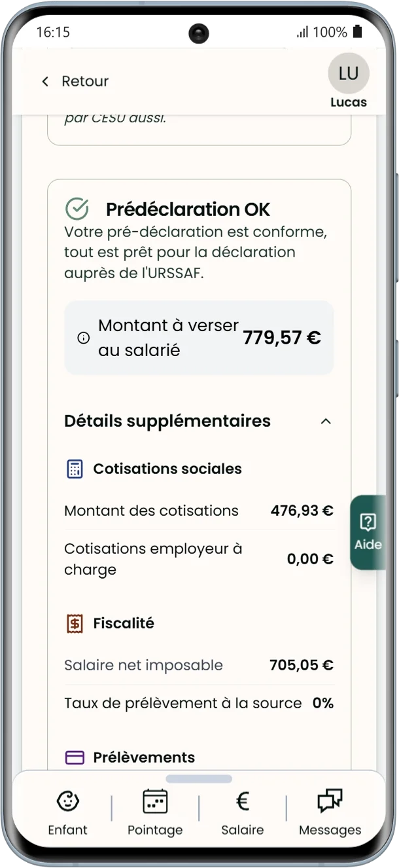Collapse the Détails supplémentaires section

coord(326,421)
